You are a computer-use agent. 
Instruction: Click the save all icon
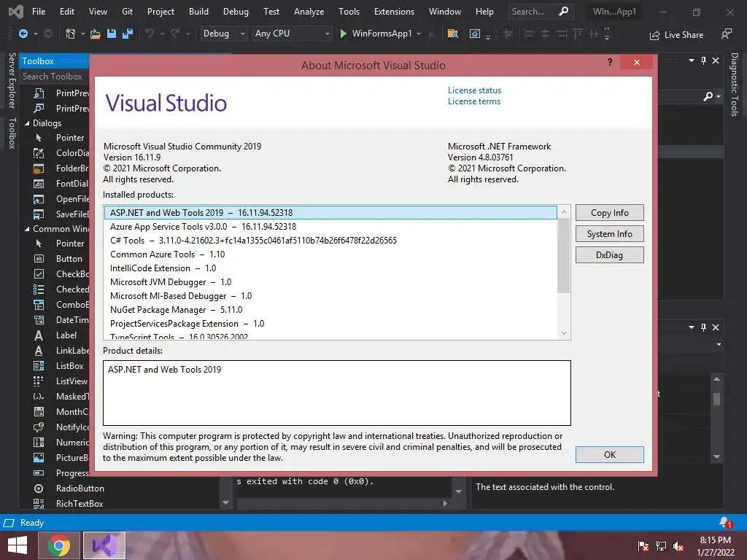tap(127, 34)
